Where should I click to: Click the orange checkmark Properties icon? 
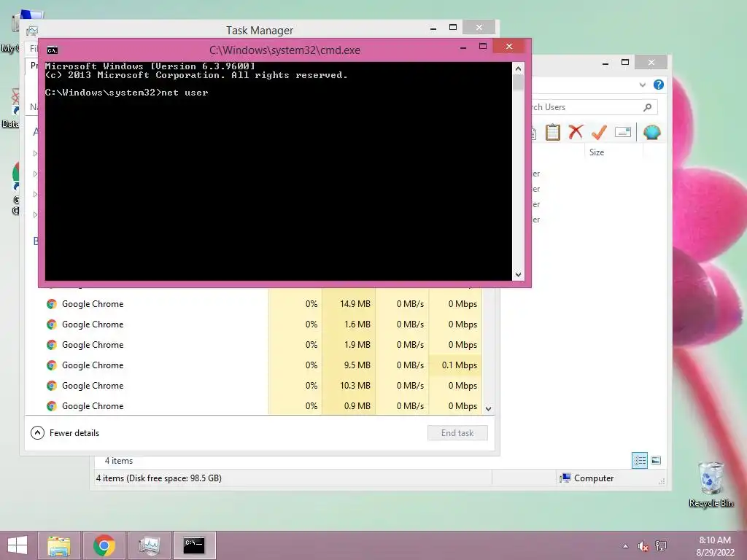pos(599,132)
